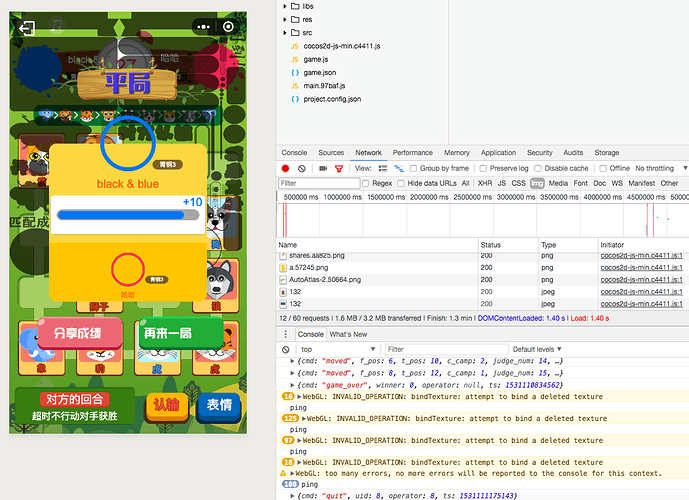Tap the blue player avatar circle
The height and width of the screenshot is (500, 689).
[x=128, y=143]
